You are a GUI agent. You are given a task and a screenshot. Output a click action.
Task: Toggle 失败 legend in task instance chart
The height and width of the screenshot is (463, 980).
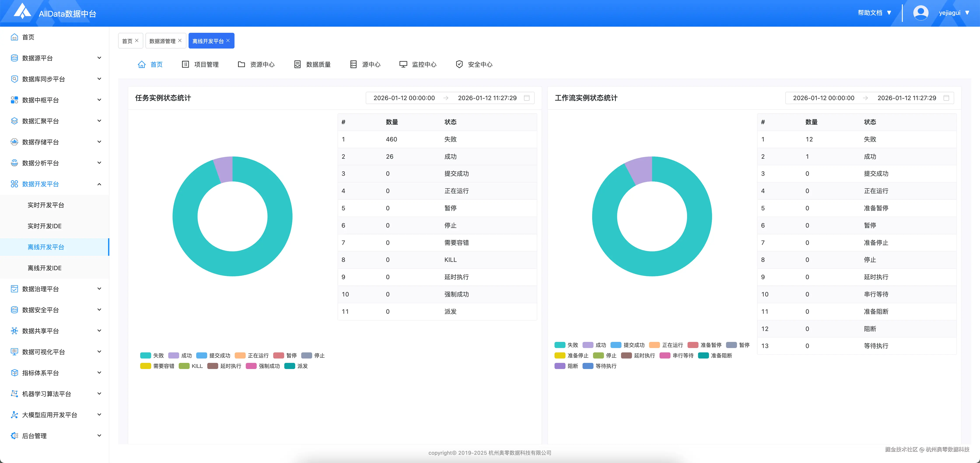point(152,355)
